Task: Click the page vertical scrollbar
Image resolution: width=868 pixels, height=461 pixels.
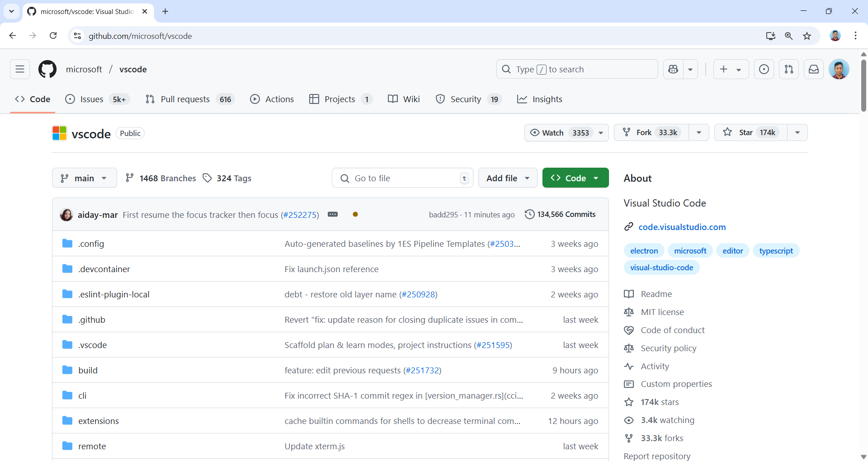Action: click(863, 86)
